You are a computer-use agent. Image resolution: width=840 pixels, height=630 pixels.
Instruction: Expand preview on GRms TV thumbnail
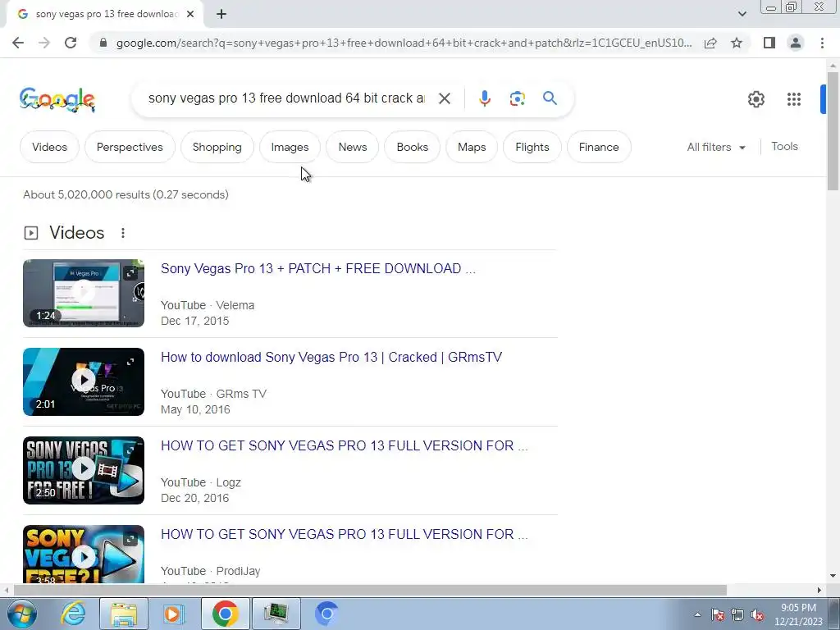[x=130, y=362]
